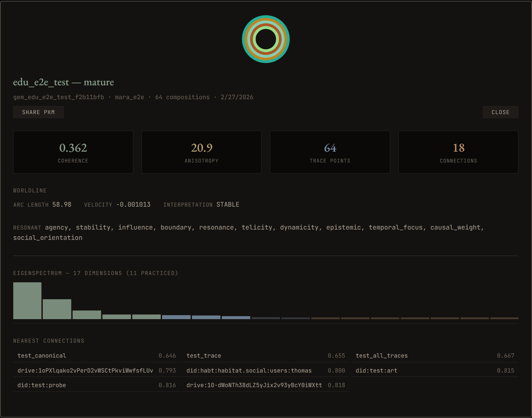Open the did:test:probe connection
The width and height of the screenshot is (532, 418).
(96, 385)
